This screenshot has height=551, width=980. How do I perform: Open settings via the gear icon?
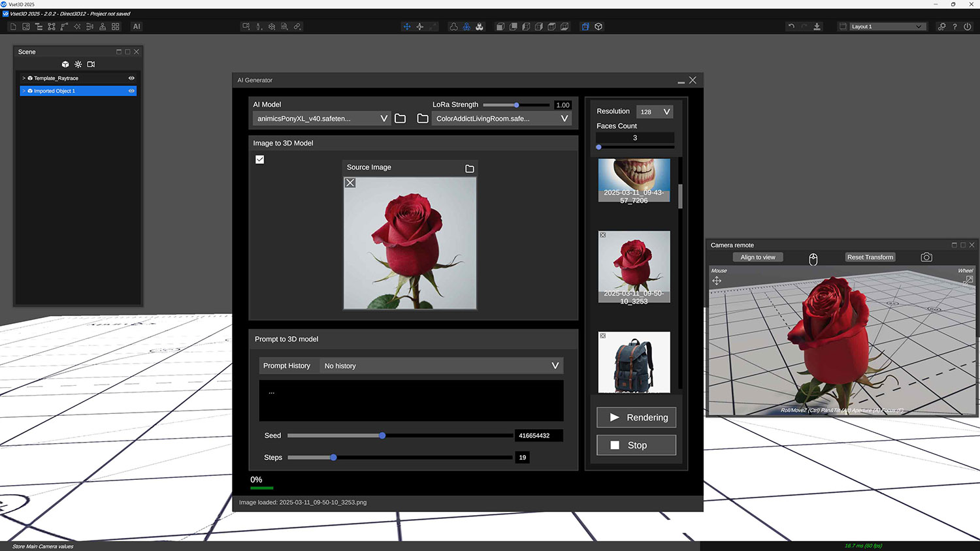point(941,27)
